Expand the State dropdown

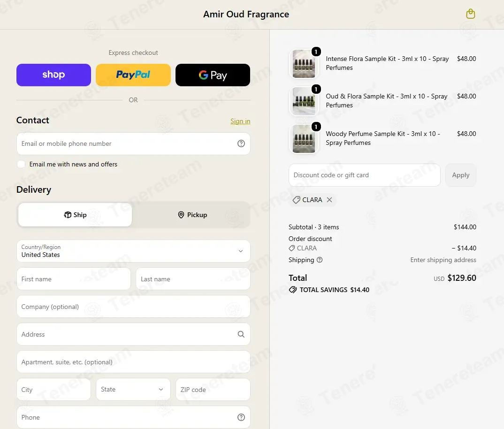tap(133, 389)
